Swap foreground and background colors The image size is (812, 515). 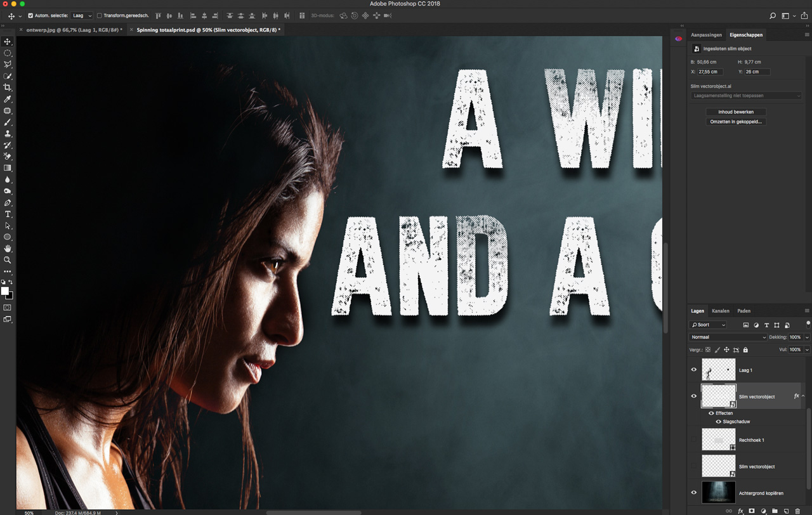pos(11,282)
